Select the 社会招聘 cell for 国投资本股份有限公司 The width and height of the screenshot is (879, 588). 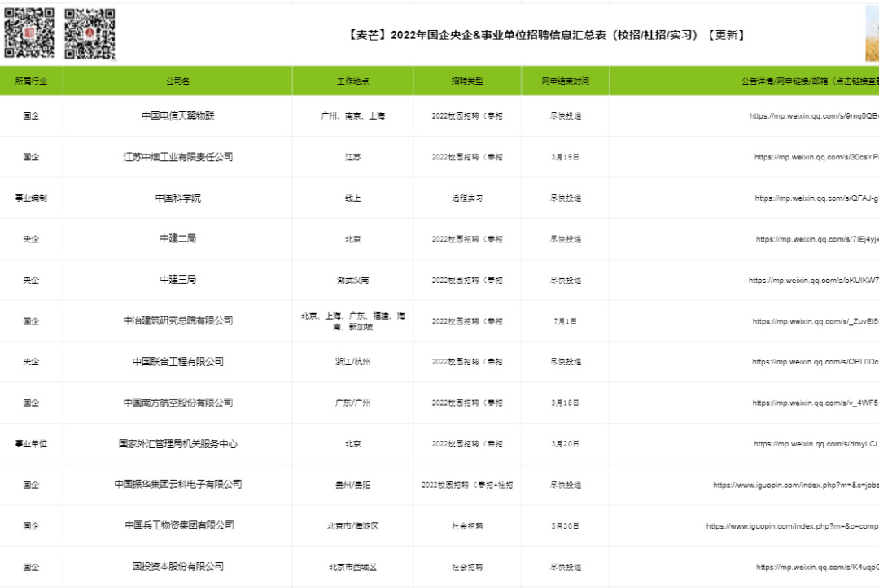[467, 567]
